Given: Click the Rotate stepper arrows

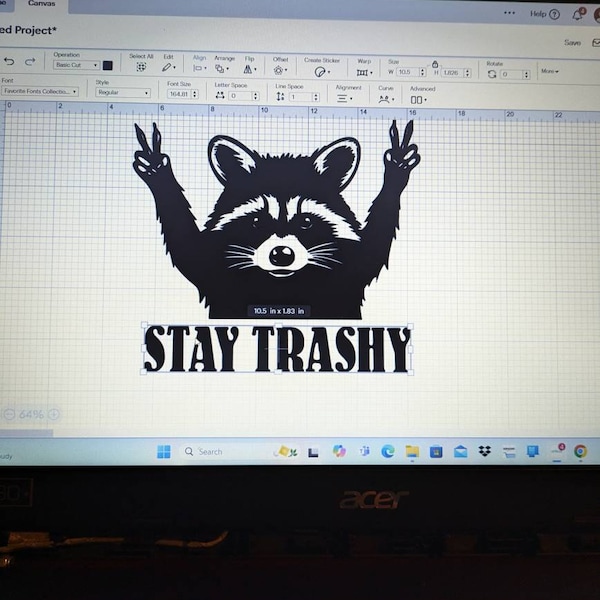Looking at the screenshot, I should coord(527,75).
